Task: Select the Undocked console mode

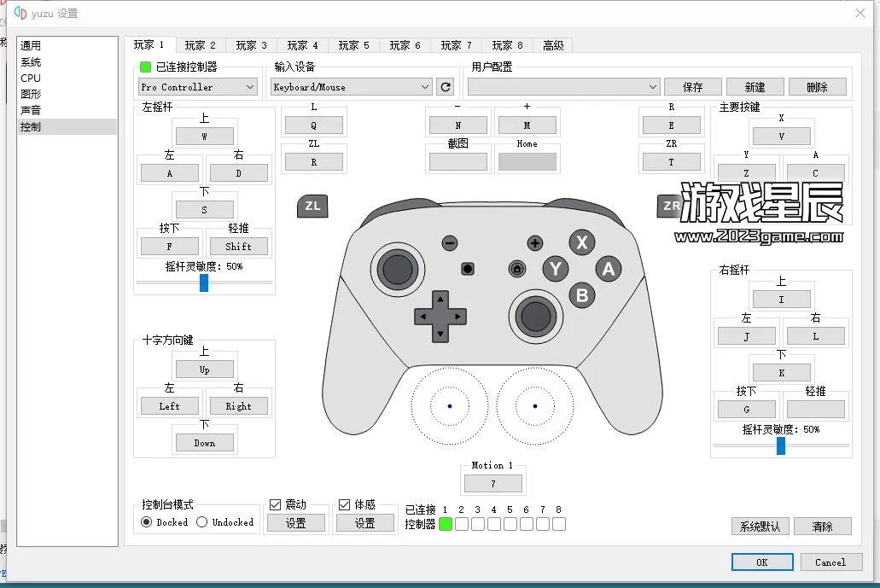Action: (x=202, y=522)
